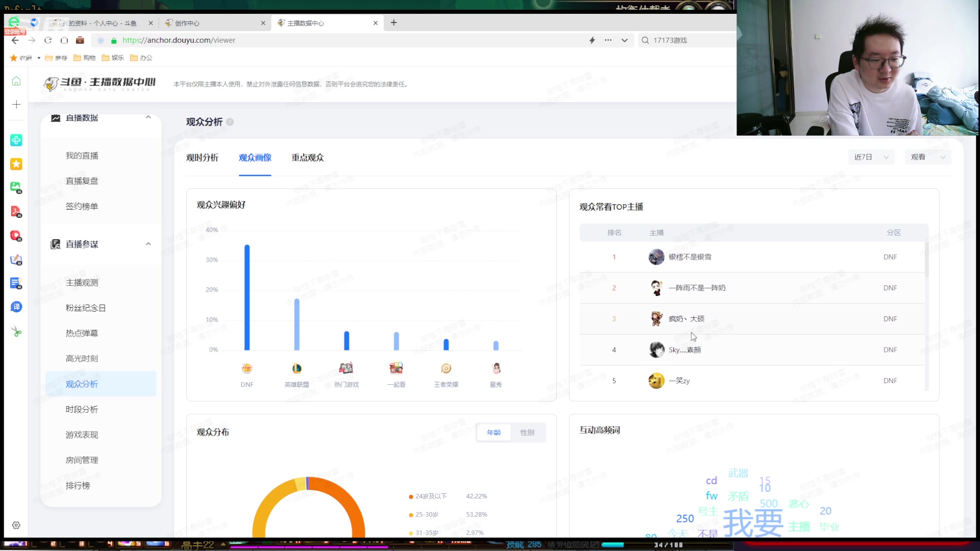980x551 pixels.
Task: Click the favorites star in the bookmarks bar
Action: [x=14, y=58]
